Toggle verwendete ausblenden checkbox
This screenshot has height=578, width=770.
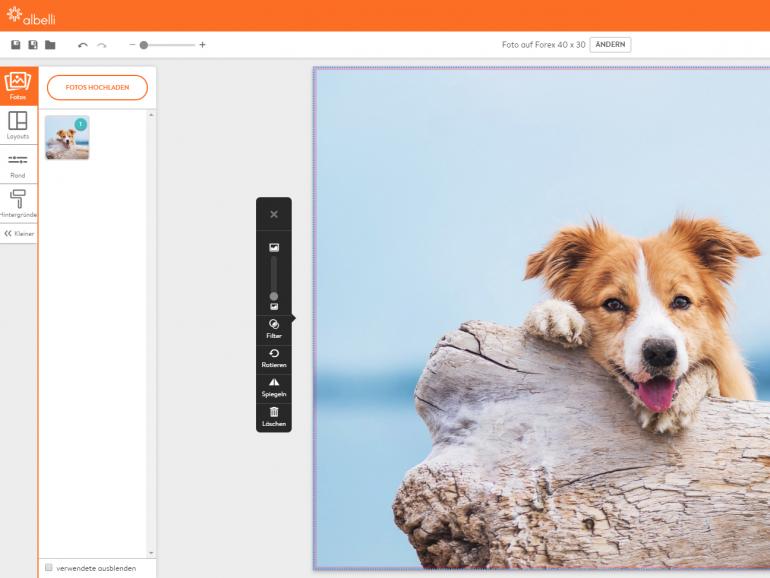click(x=49, y=568)
